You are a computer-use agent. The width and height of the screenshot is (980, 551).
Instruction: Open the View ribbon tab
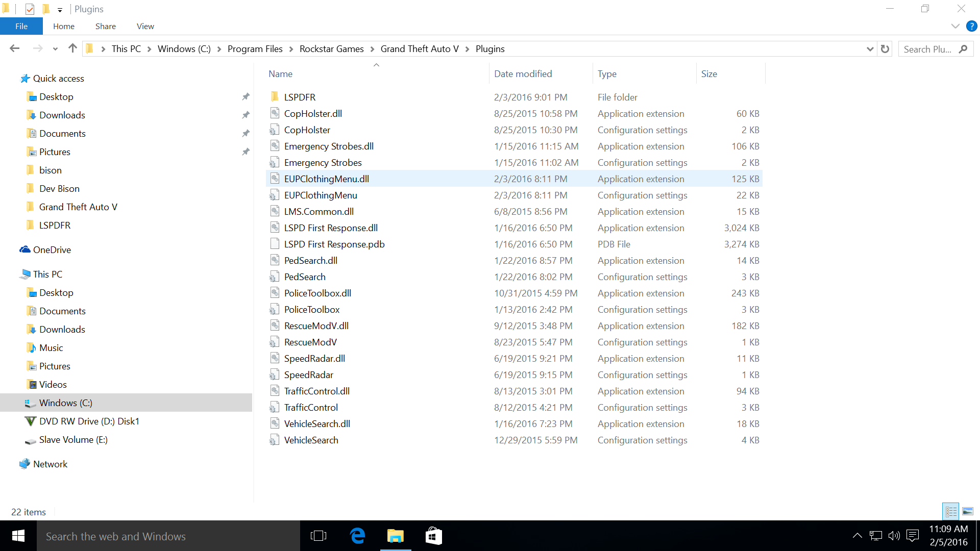(145, 26)
